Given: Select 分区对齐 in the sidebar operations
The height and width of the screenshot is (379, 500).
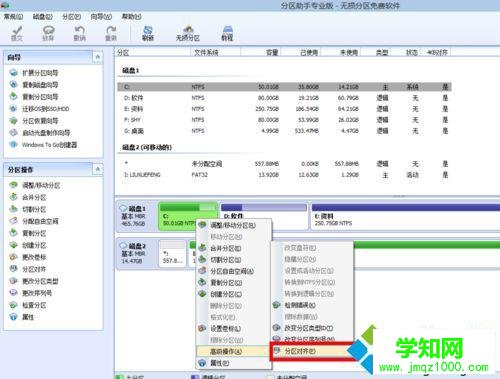Looking at the screenshot, I should click(x=34, y=269).
